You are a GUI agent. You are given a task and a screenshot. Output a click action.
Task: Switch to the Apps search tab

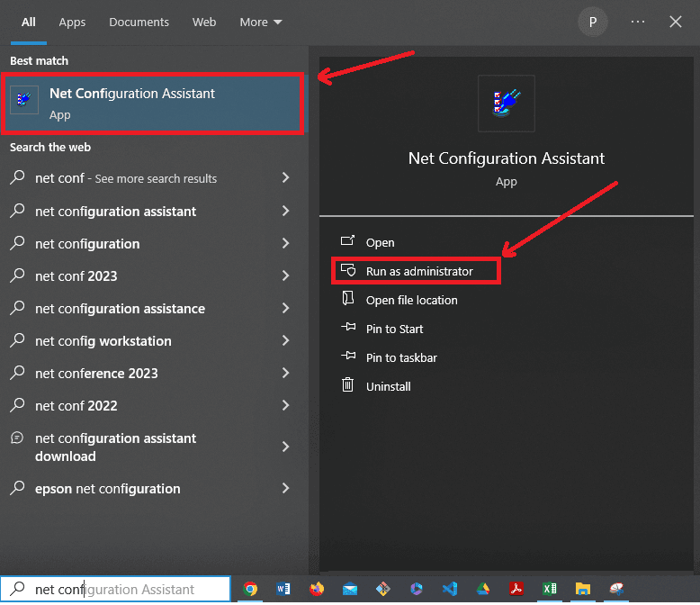click(72, 22)
